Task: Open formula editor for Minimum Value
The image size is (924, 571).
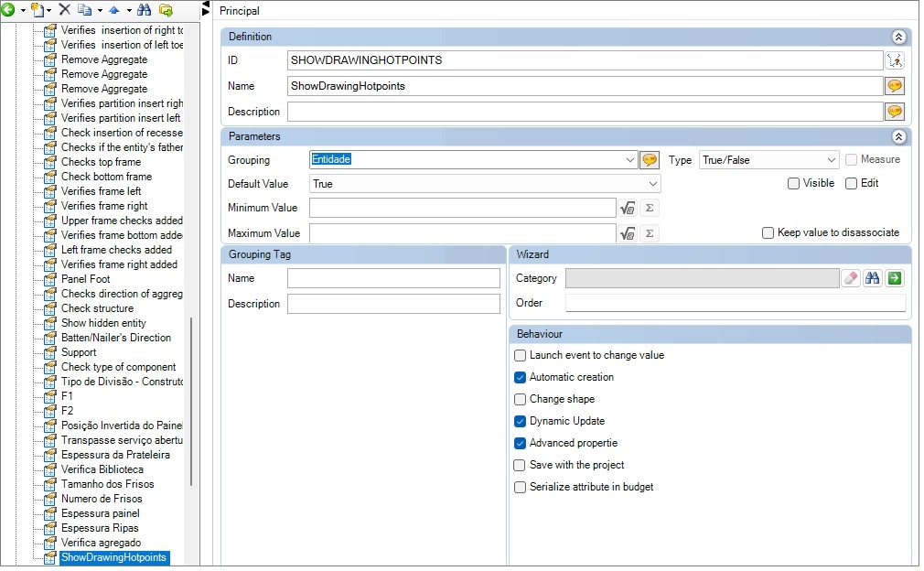Action: [628, 208]
